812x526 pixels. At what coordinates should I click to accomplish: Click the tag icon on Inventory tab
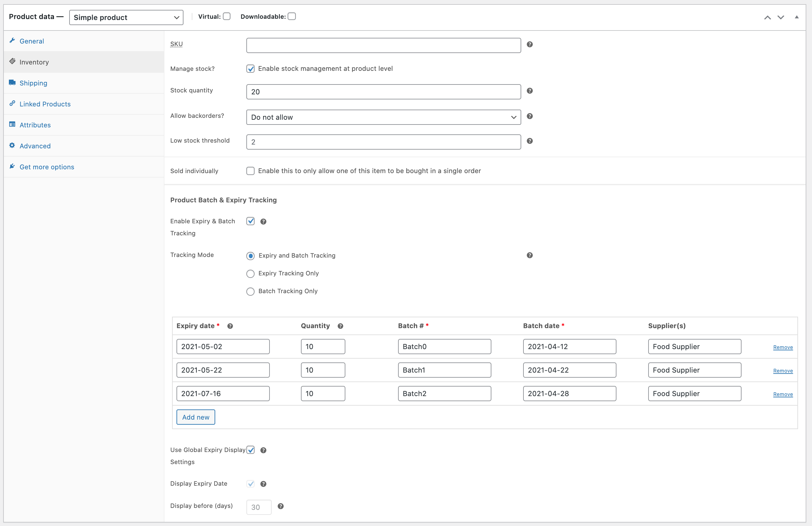tap(12, 62)
